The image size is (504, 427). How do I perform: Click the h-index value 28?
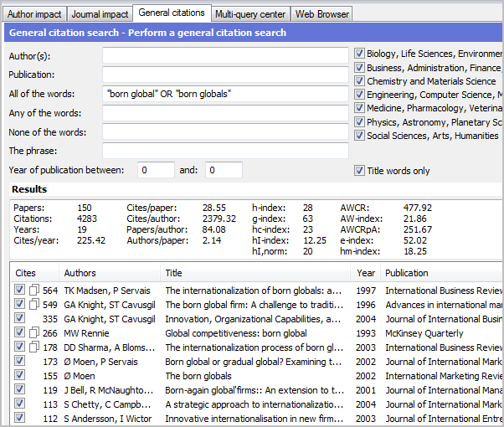pos(307,208)
